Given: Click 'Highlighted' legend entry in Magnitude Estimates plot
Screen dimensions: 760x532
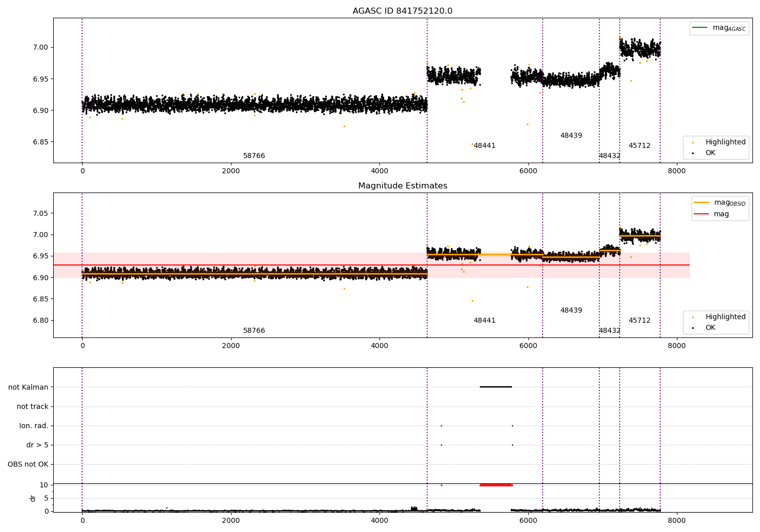Looking at the screenshot, I should [726, 317].
